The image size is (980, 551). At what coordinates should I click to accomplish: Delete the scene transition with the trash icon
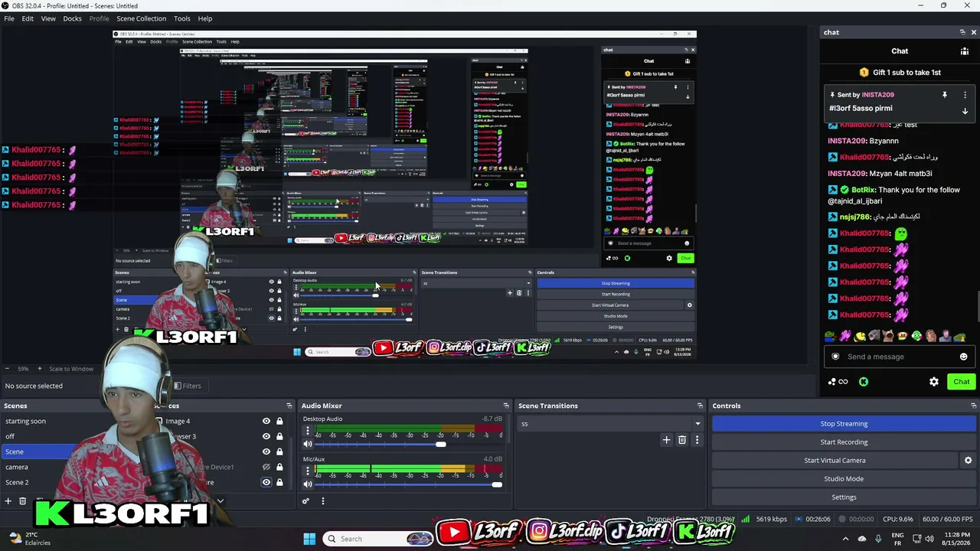[x=682, y=440]
